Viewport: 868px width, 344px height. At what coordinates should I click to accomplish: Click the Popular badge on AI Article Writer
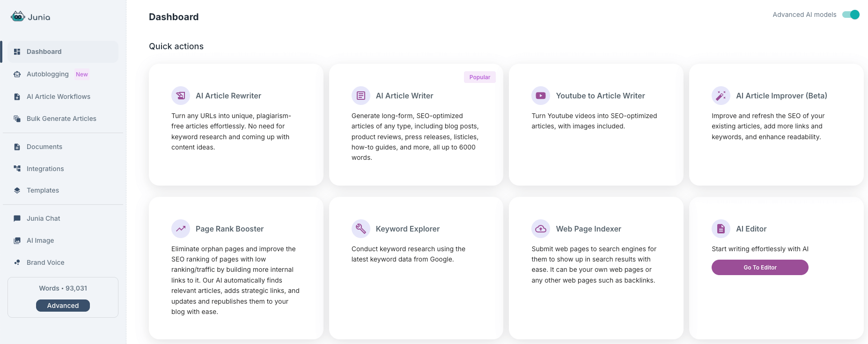click(x=480, y=77)
